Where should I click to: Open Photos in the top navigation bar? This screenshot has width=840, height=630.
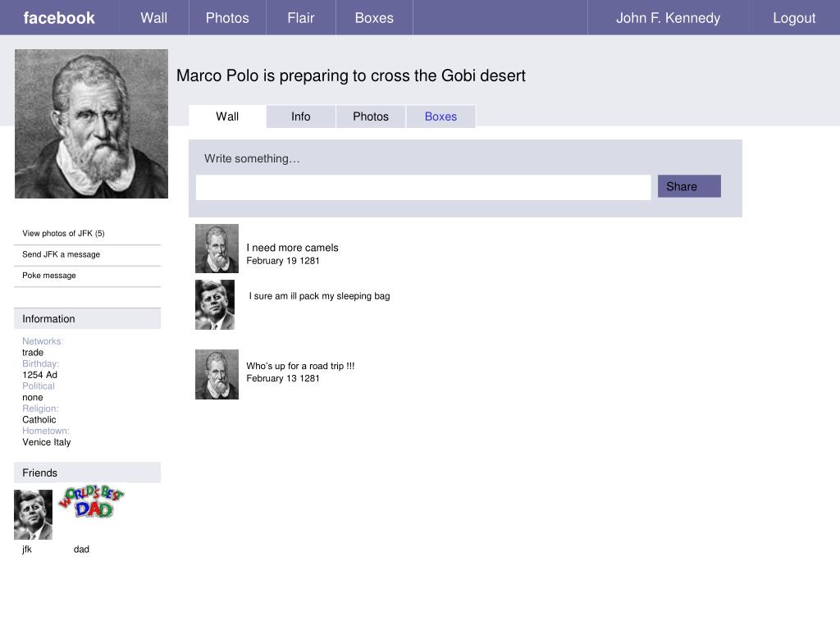pyautogui.click(x=227, y=18)
